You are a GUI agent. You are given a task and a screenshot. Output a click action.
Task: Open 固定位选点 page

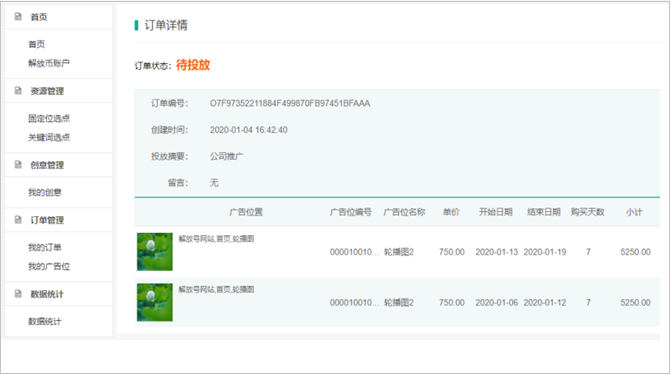[49, 118]
